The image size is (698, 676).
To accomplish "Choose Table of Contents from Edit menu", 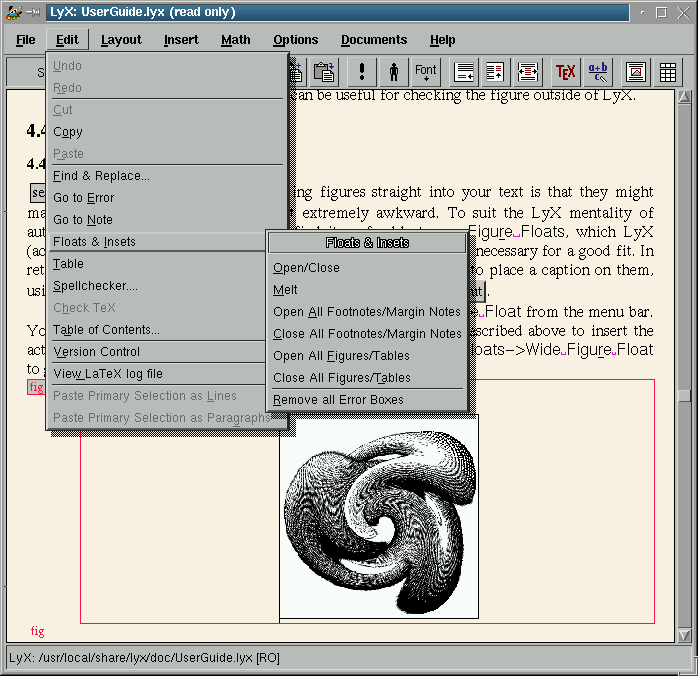I will tap(106, 330).
